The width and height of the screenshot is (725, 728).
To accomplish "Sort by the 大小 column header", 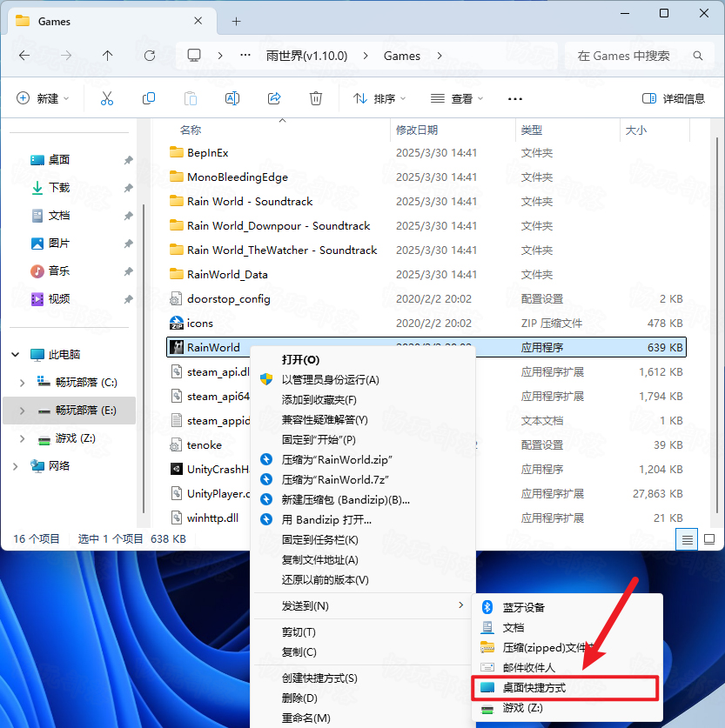I will click(636, 130).
